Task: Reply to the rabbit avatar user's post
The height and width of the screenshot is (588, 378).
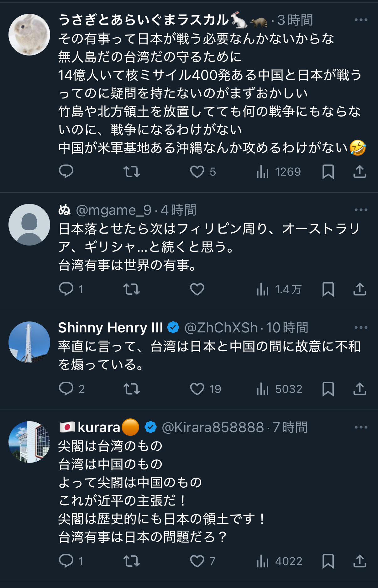Action: (66, 172)
